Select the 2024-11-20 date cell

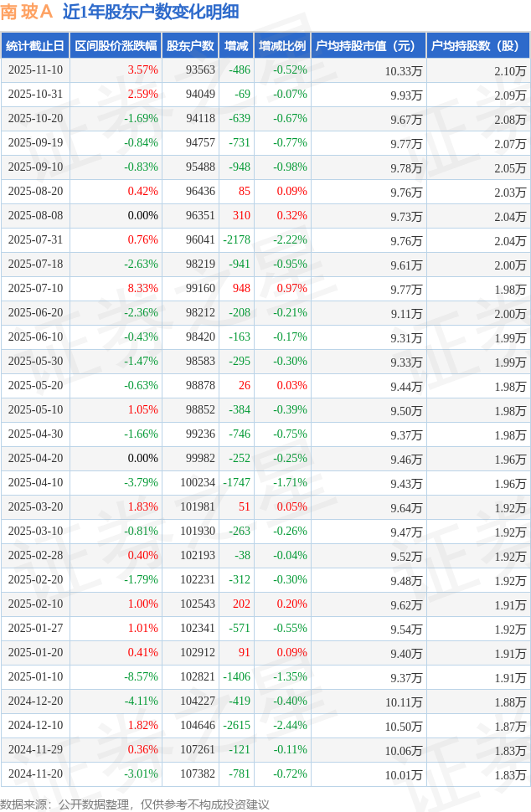coord(35,774)
